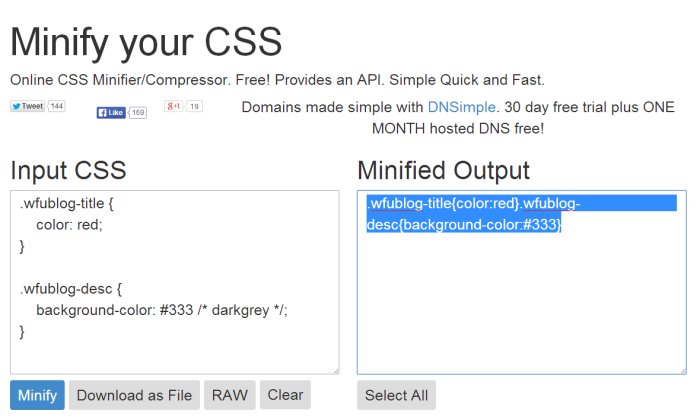Click the Google plus count 19
The width and height of the screenshot is (700, 420).
(194, 106)
